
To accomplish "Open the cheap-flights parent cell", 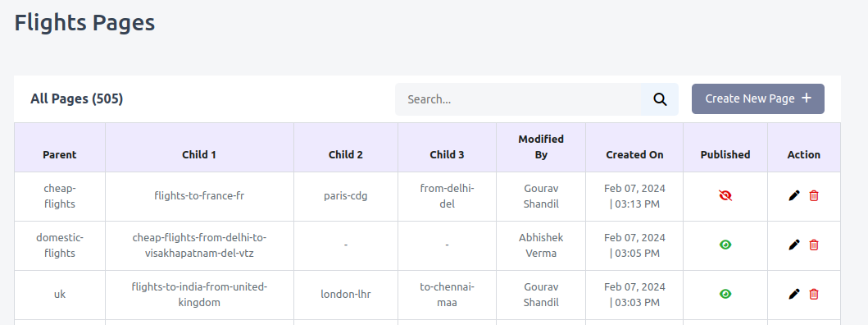I will [60, 196].
